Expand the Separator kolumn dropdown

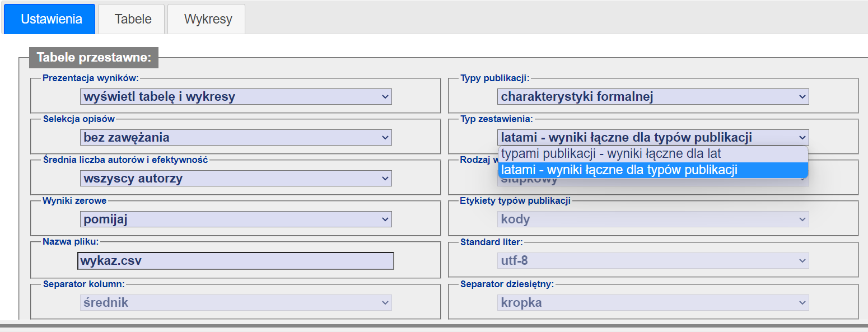tap(236, 302)
